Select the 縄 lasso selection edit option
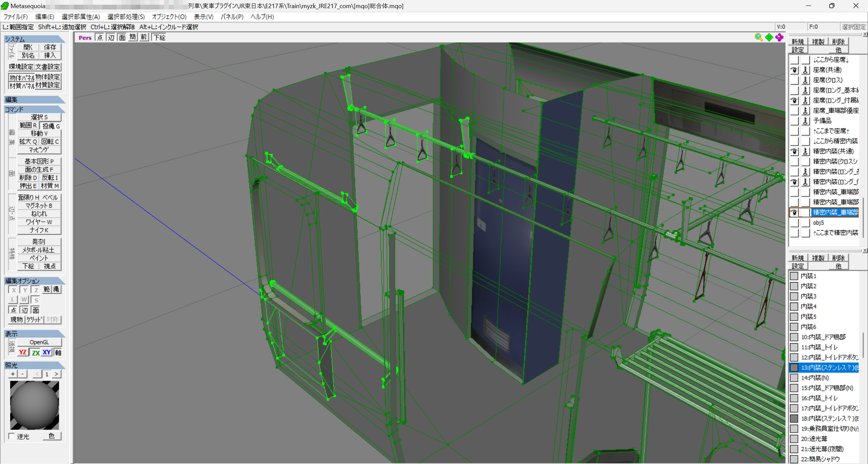The width and height of the screenshot is (868, 464). click(x=56, y=290)
